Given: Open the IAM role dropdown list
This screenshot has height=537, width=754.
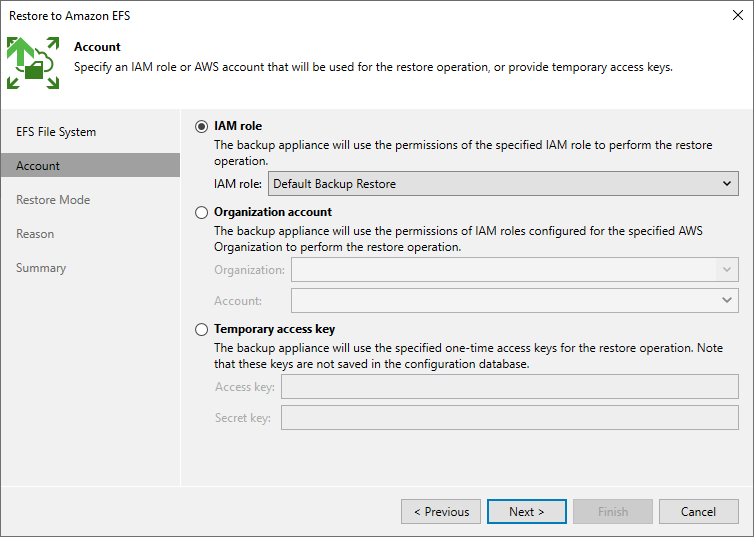Looking at the screenshot, I should (503, 184).
